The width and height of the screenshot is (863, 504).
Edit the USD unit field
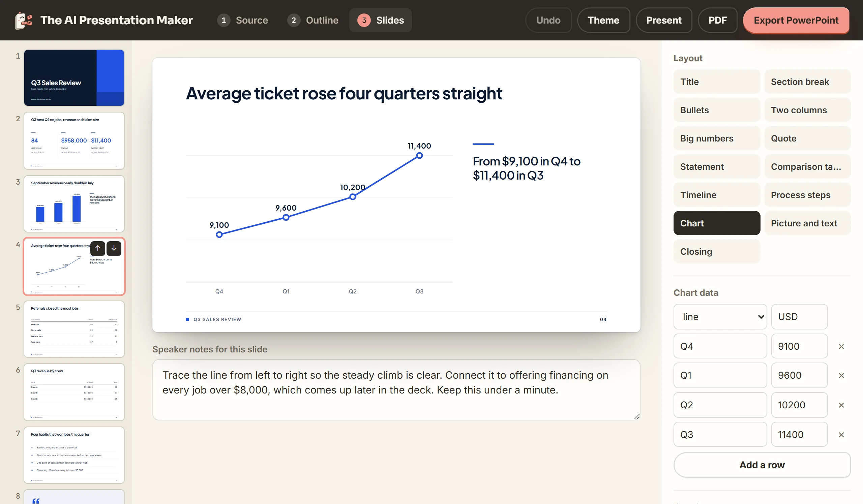(x=799, y=316)
